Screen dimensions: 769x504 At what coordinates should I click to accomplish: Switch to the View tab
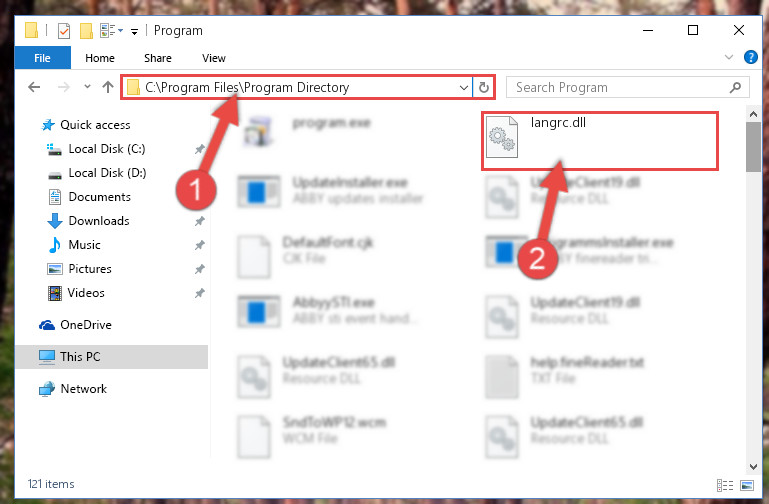(214, 58)
